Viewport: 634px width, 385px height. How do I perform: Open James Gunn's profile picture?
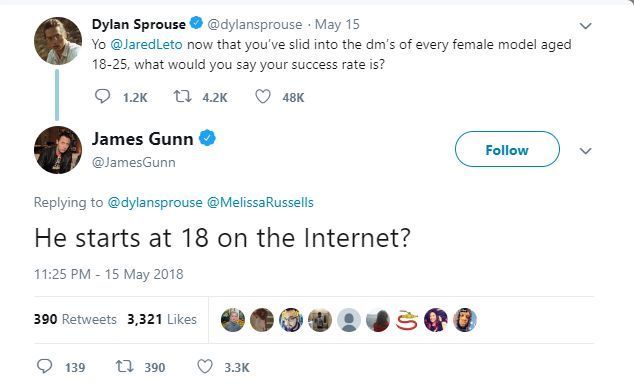pos(57,150)
